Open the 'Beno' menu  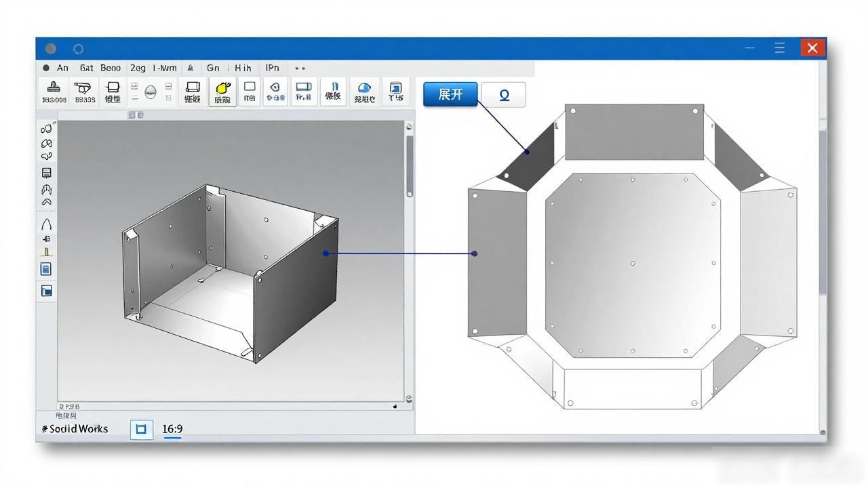111,68
